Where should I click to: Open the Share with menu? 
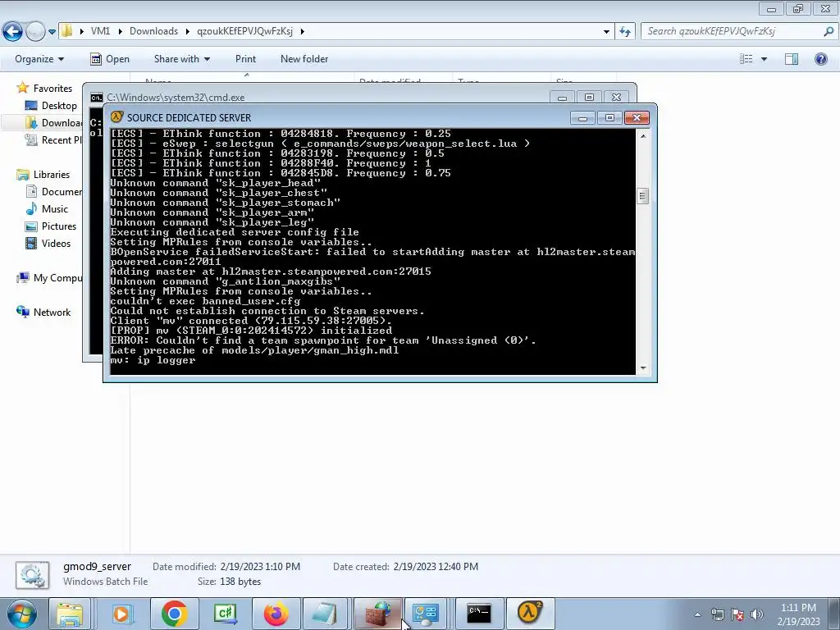pyautogui.click(x=181, y=59)
